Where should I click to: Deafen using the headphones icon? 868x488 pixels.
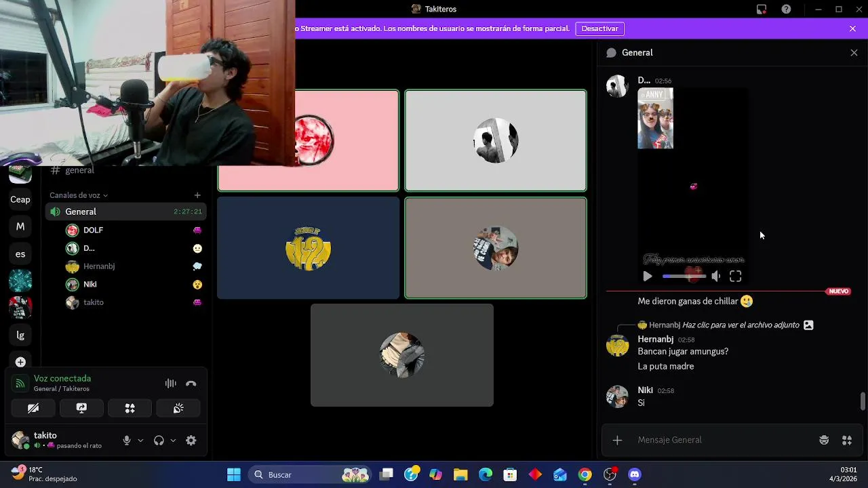(x=159, y=441)
